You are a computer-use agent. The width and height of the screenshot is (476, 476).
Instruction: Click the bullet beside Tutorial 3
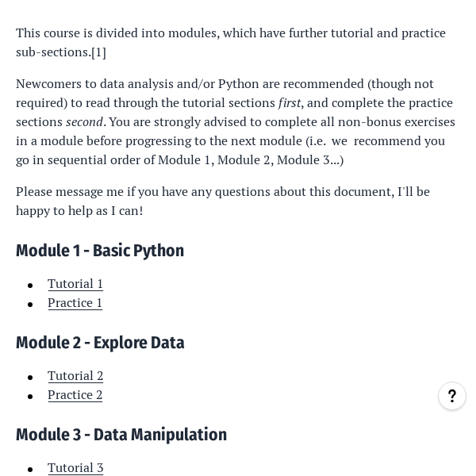tap(30, 469)
